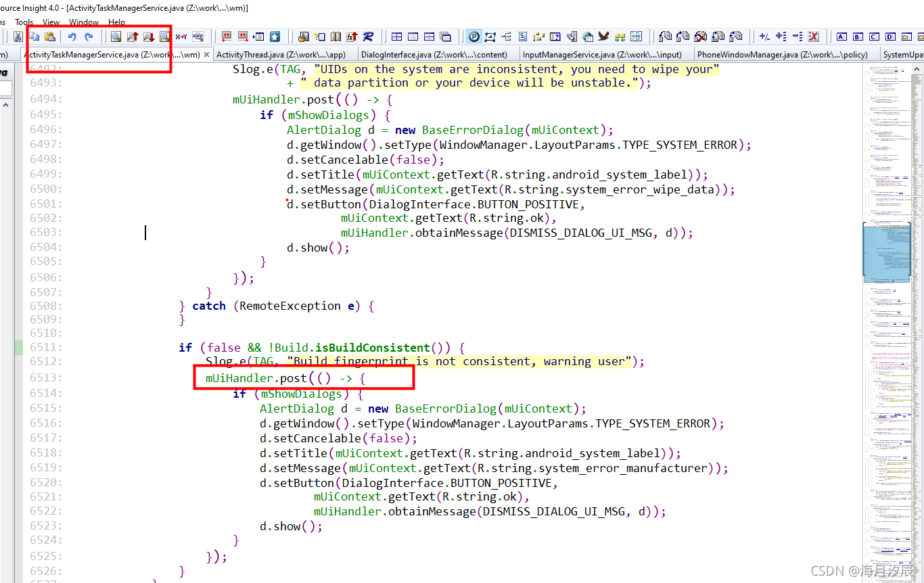
Task: Cut text with the scissors icon
Action: tap(18, 37)
